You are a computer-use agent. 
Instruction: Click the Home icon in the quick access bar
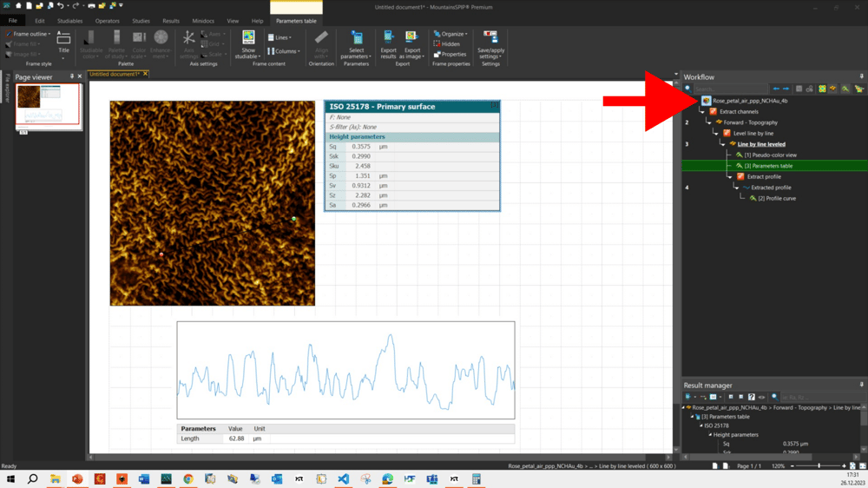[x=18, y=5]
